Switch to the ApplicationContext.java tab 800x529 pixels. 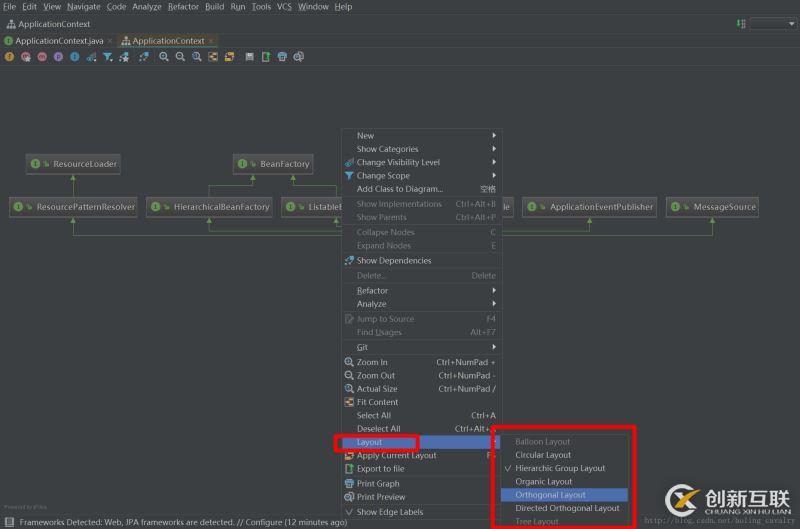click(x=59, y=41)
